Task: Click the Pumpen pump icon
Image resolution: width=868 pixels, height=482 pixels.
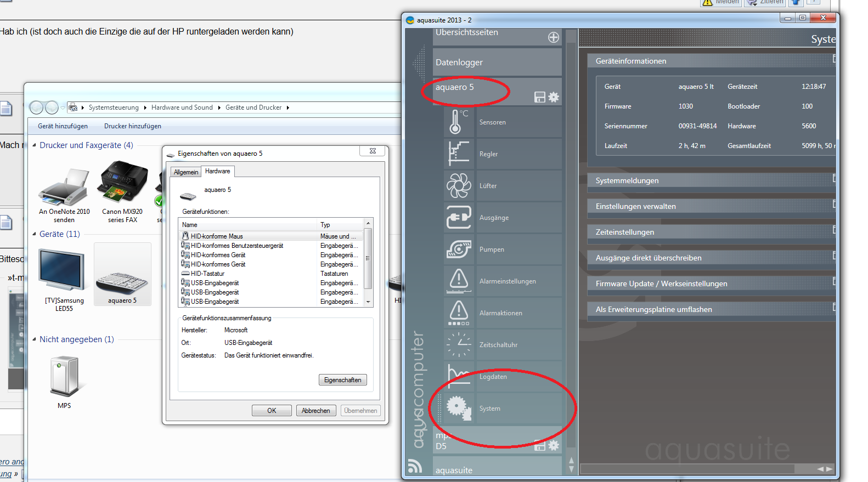Action: (458, 249)
